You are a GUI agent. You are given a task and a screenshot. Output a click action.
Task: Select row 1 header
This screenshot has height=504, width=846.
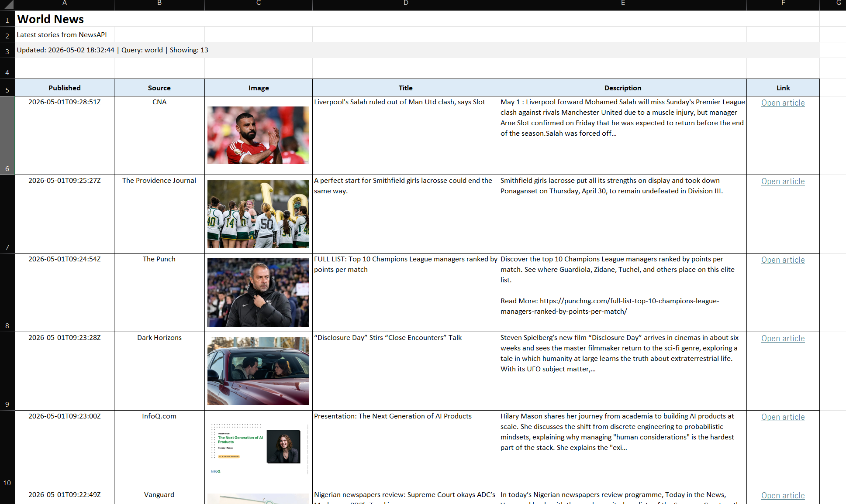7,19
